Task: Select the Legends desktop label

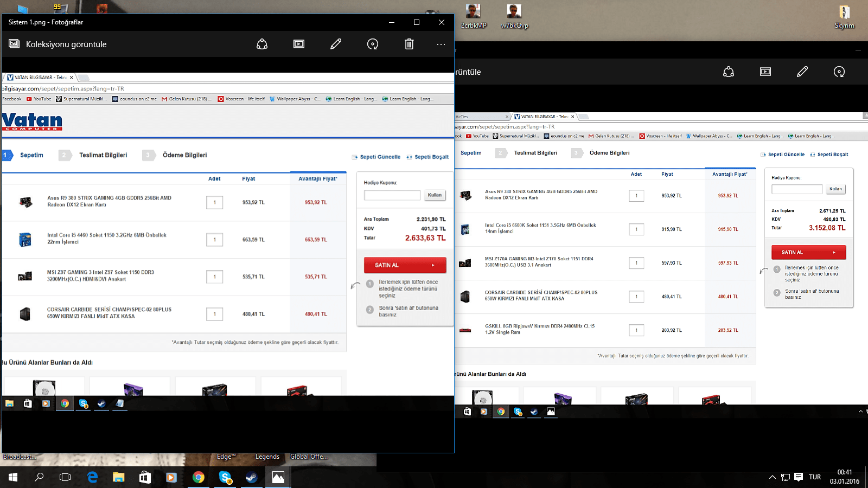Action: click(x=267, y=457)
